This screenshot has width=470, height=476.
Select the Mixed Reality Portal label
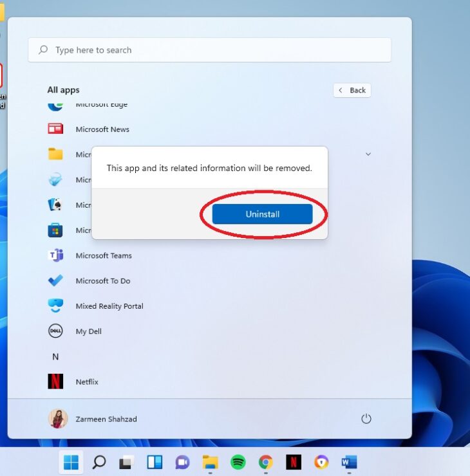(109, 306)
